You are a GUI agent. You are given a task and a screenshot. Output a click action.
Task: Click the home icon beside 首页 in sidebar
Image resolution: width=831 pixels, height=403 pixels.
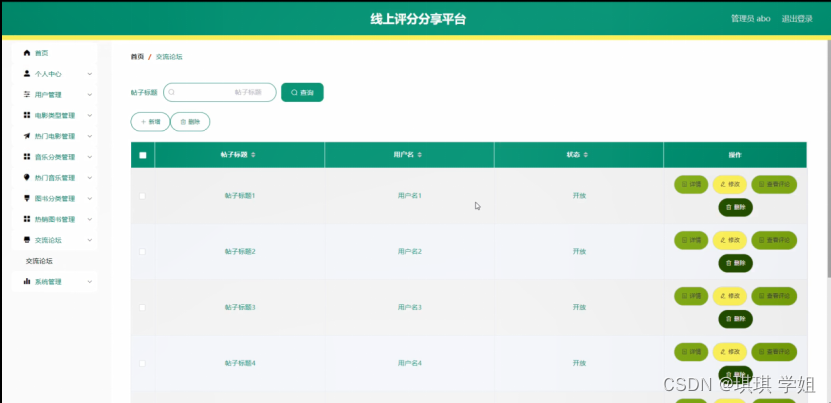point(27,52)
